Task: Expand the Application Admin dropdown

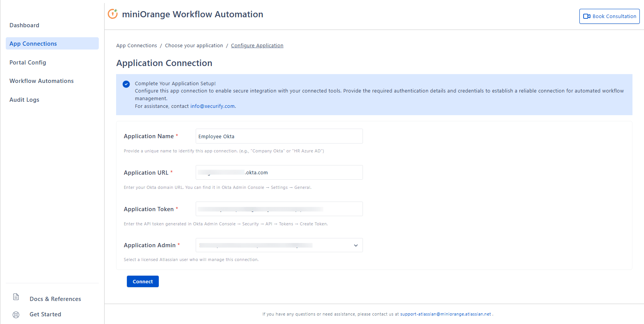Action: pos(279,245)
